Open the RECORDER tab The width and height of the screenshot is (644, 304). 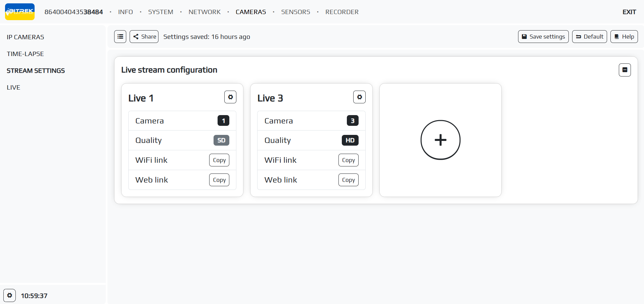342,12
